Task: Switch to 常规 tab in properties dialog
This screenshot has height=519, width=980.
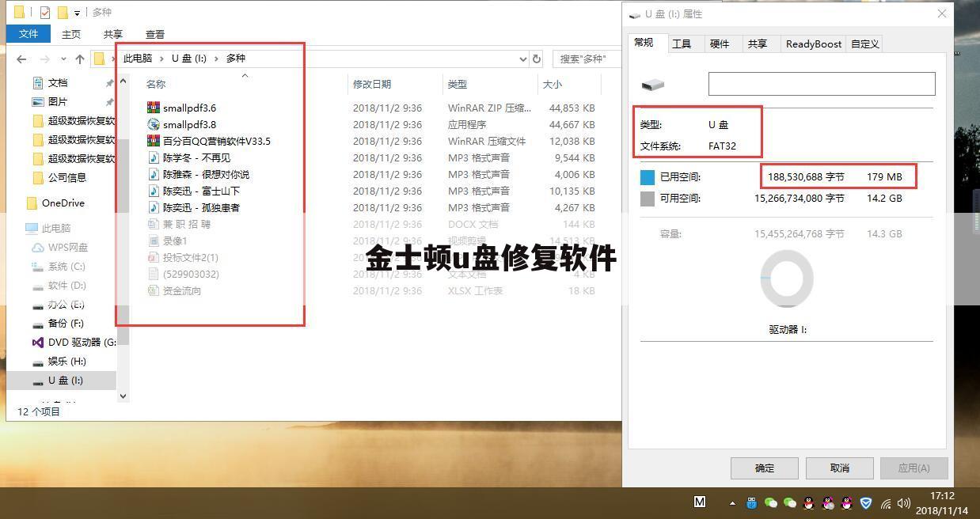Action: pyautogui.click(x=644, y=43)
